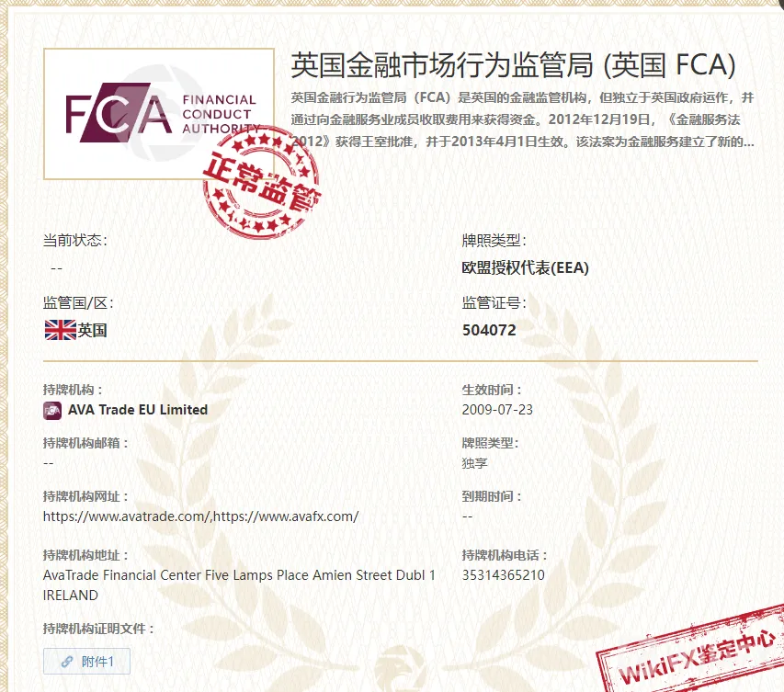Click the truncated FCA description paragraph
Image resolution: width=784 pixels, height=692 pixels.
pyautogui.click(x=522, y=119)
